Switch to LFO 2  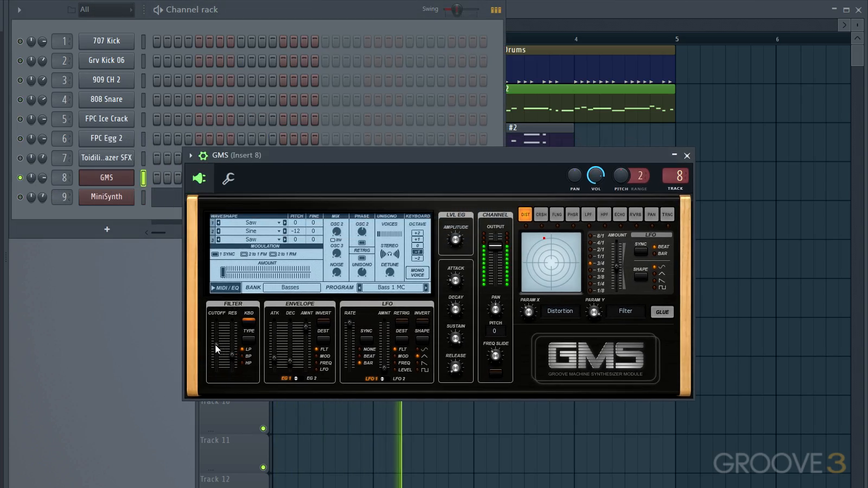click(399, 379)
